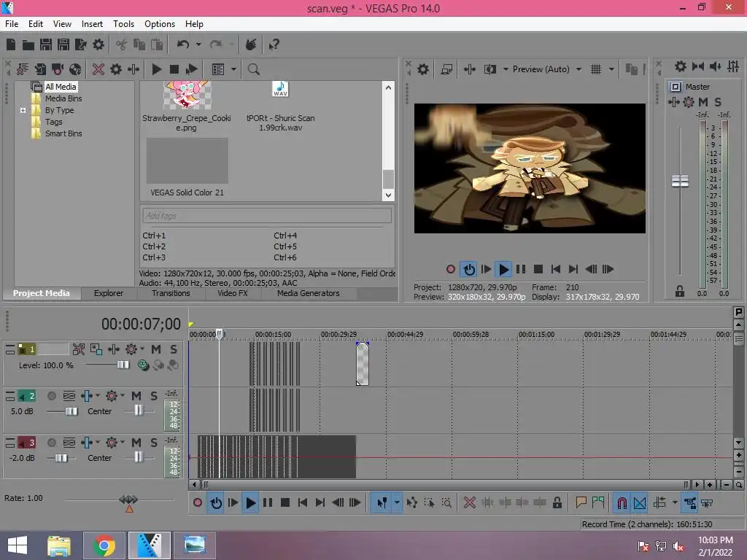The image size is (747, 560).
Task: Mute video track 1 with M button
Action: (156, 349)
